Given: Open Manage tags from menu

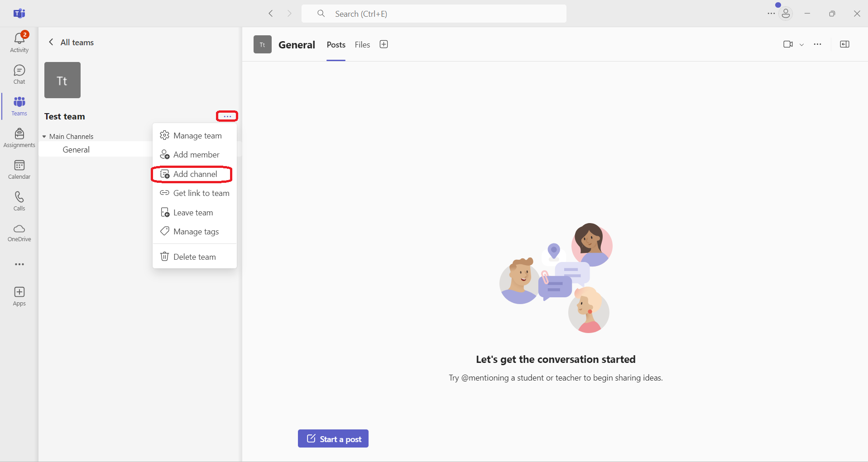Looking at the screenshot, I should [195, 232].
